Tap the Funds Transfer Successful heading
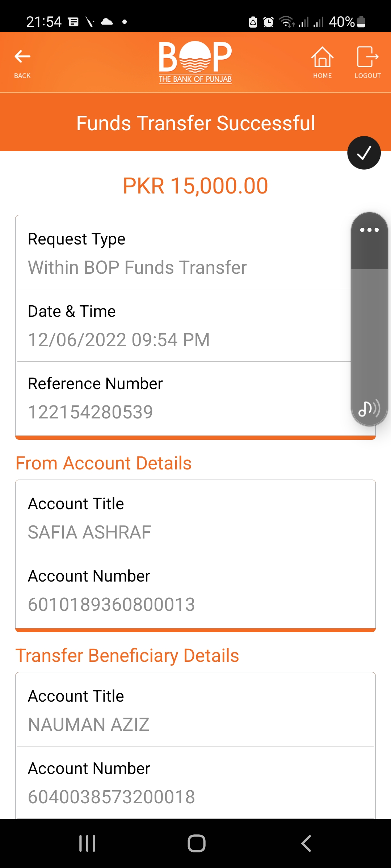The width and height of the screenshot is (391, 868). (x=195, y=123)
